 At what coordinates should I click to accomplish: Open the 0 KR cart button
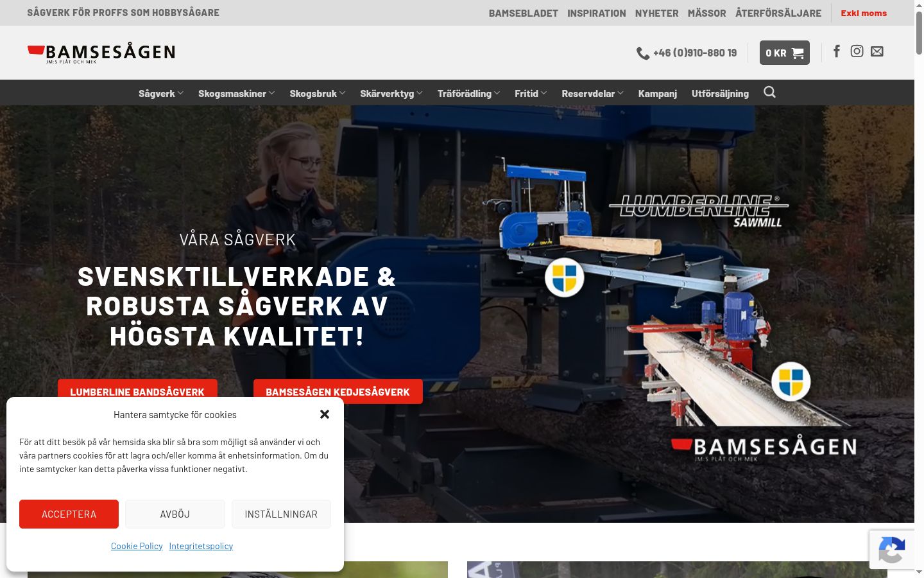[x=785, y=53]
